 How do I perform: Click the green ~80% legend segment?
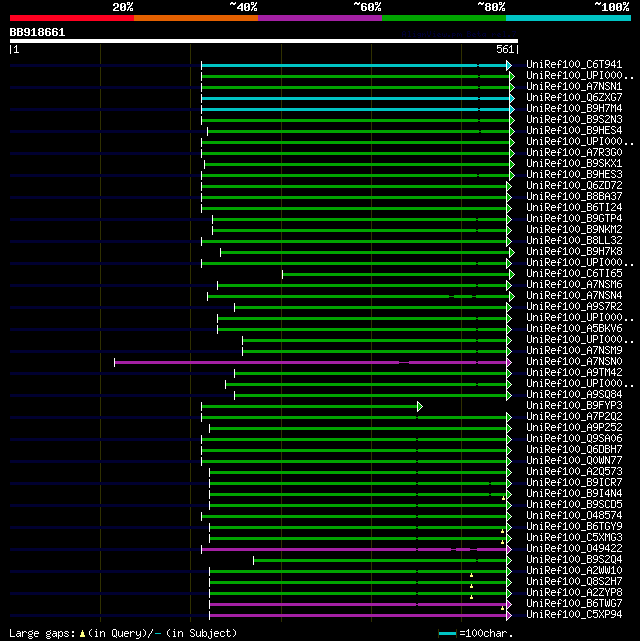tap(444, 18)
